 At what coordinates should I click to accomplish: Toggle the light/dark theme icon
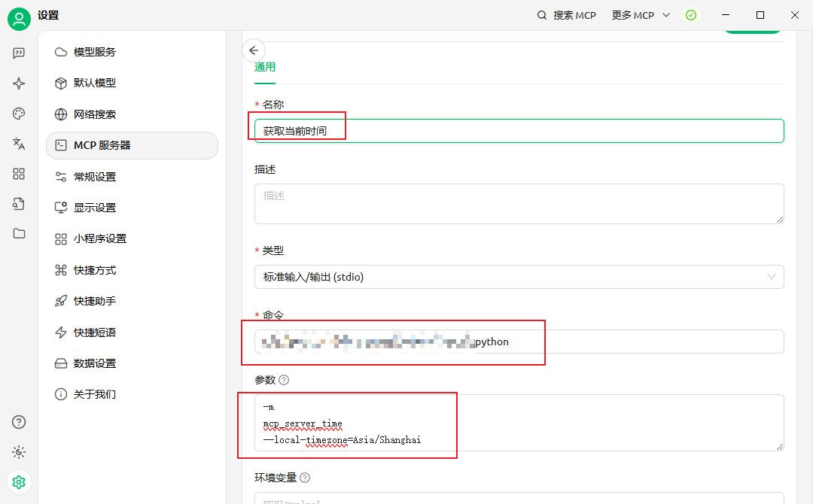pos(19,452)
